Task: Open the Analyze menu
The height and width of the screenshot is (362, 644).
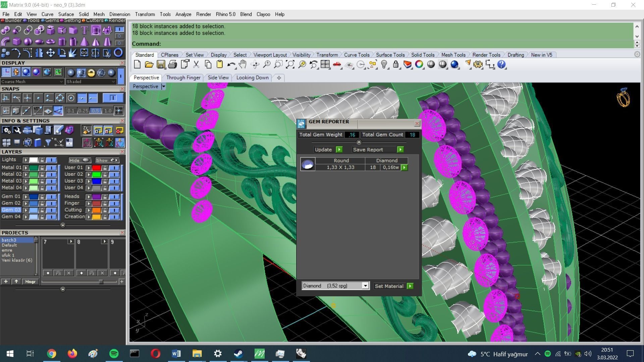Action: coord(183,14)
